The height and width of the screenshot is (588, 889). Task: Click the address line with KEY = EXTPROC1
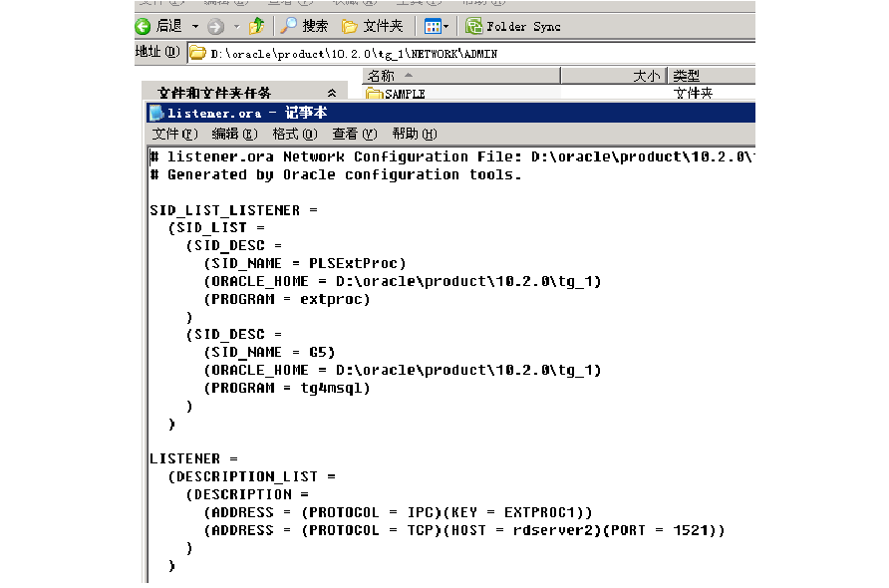tap(398, 512)
